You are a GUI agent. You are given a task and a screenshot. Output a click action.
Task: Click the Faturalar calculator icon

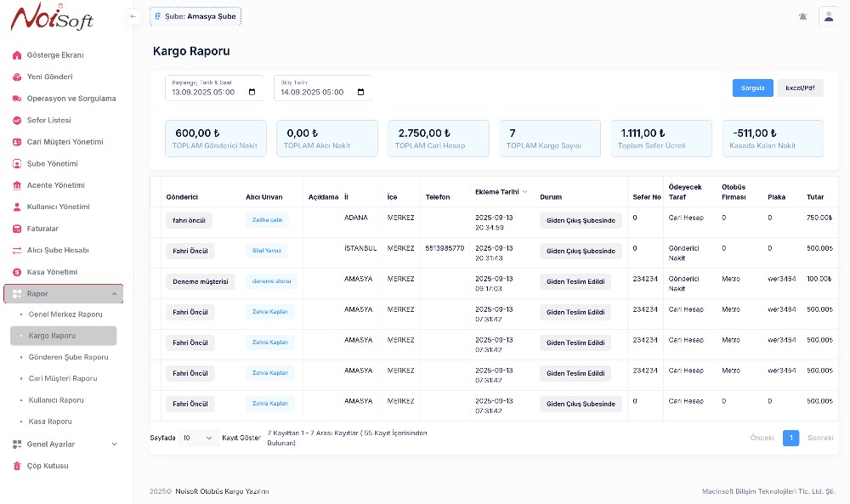point(17,229)
